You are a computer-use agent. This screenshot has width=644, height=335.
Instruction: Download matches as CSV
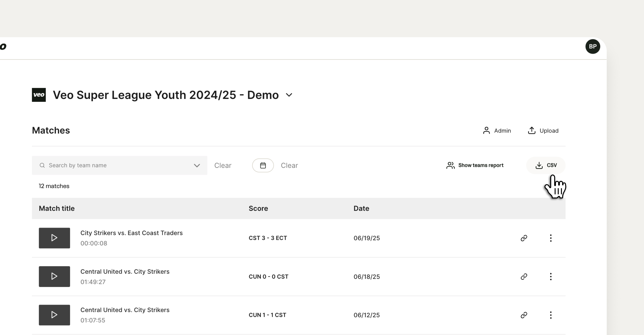pos(546,165)
